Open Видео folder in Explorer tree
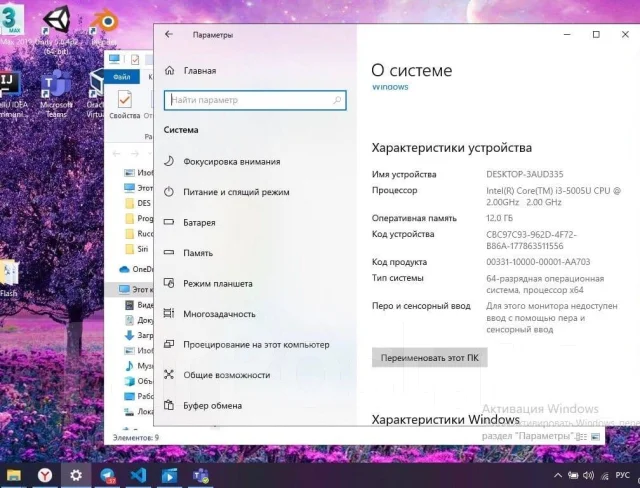Viewport: 640px width, 488px height. 139,305
